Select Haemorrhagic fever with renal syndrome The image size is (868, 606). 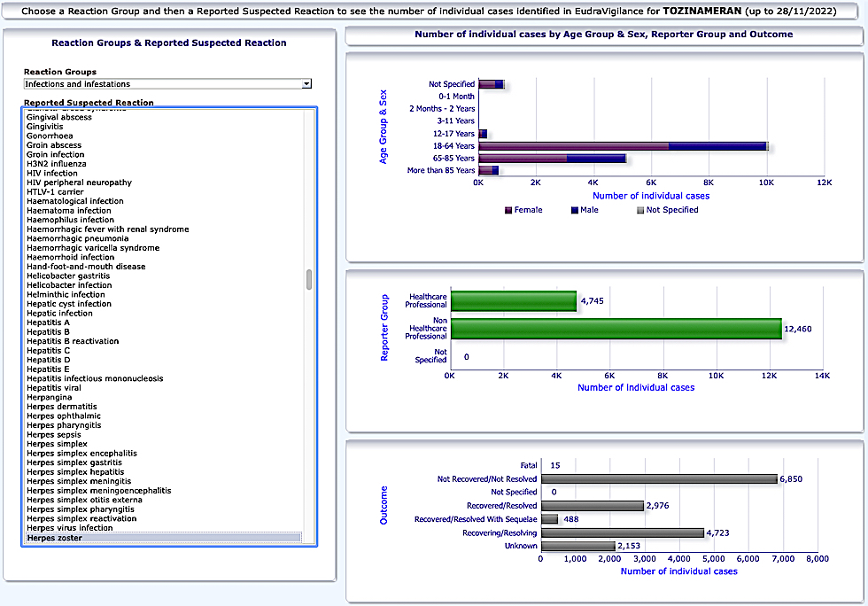tap(108, 229)
